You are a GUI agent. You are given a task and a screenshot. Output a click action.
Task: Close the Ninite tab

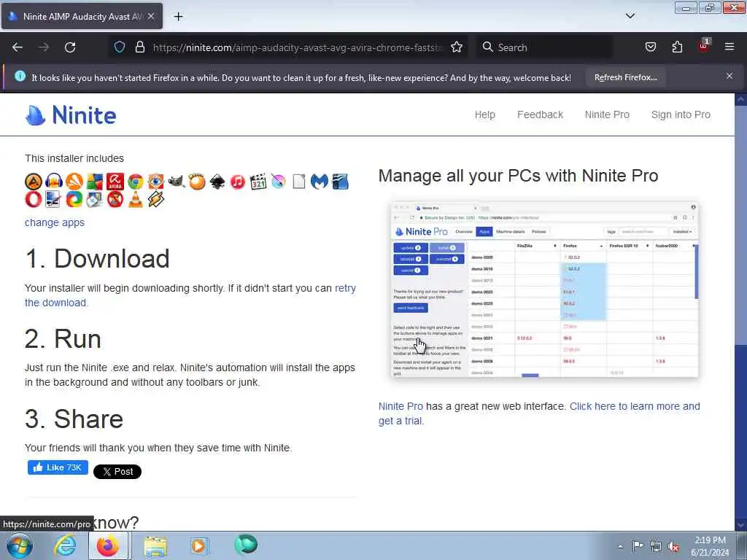[150, 16]
